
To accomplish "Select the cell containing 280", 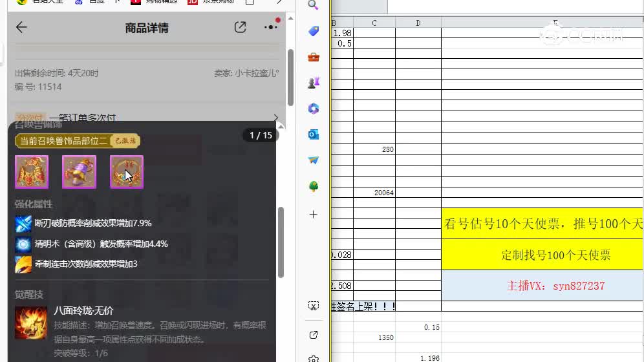I will tap(374, 149).
